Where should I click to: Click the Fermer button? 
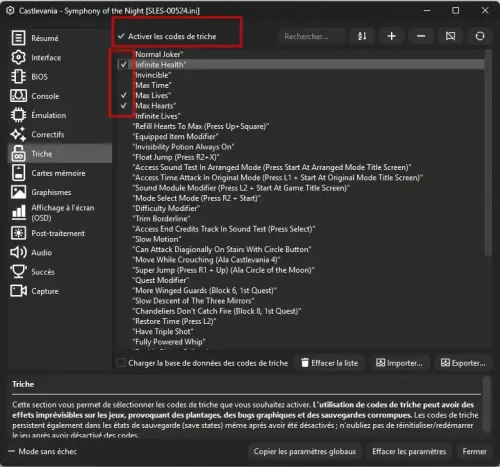[x=474, y=451]
